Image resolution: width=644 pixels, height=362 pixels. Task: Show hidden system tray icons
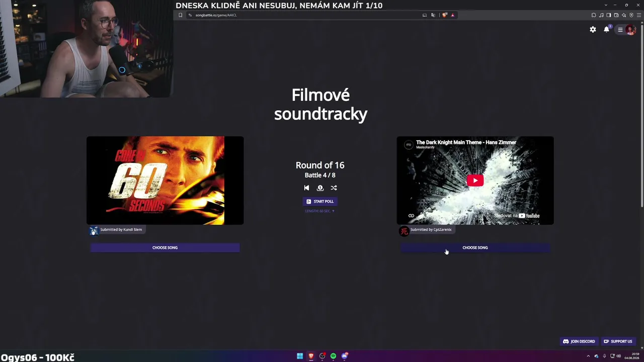click(x=588, y=356)
